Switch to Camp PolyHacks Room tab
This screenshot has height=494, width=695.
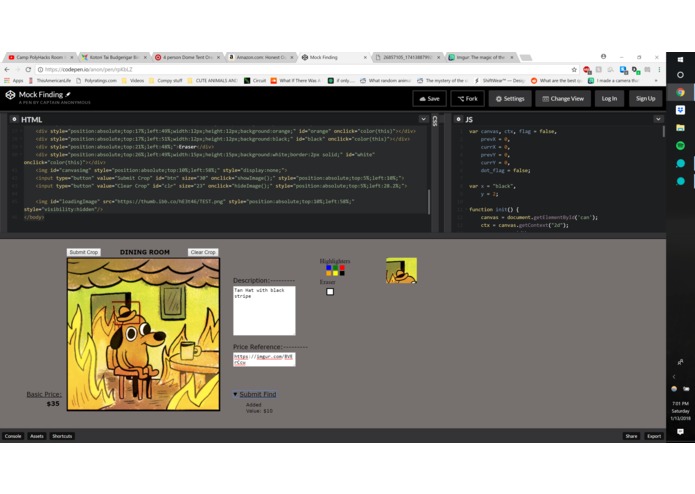coord(39,57)
